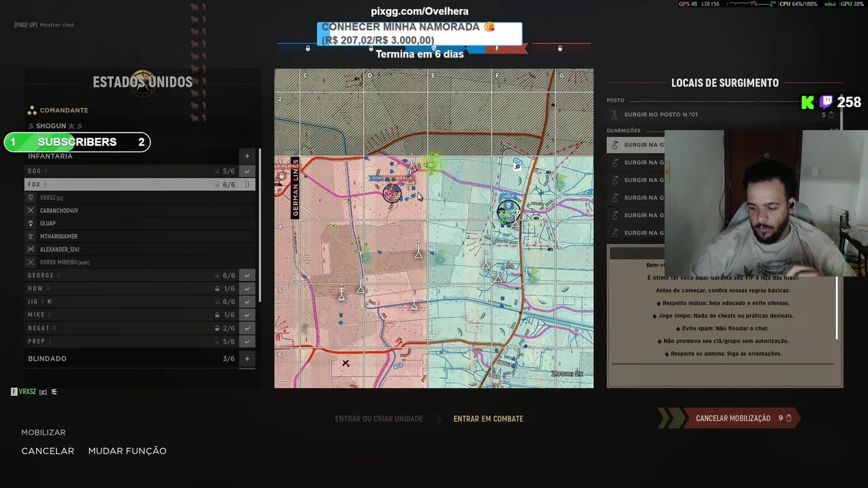Toggle the lock on NEGAT unit
Viewport: 868px width, 488px height.
tap(218, 329)
